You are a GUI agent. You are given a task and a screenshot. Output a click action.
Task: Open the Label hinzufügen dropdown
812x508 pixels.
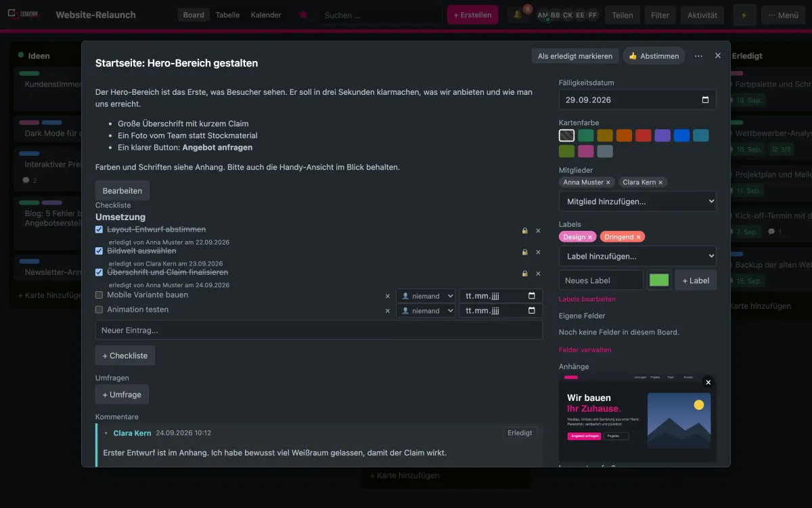click(637, 256)
